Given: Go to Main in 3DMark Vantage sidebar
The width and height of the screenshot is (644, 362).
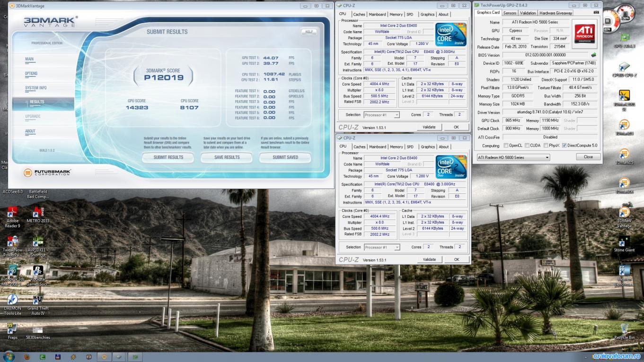Looking at the screenshot, I should [29, 59].
